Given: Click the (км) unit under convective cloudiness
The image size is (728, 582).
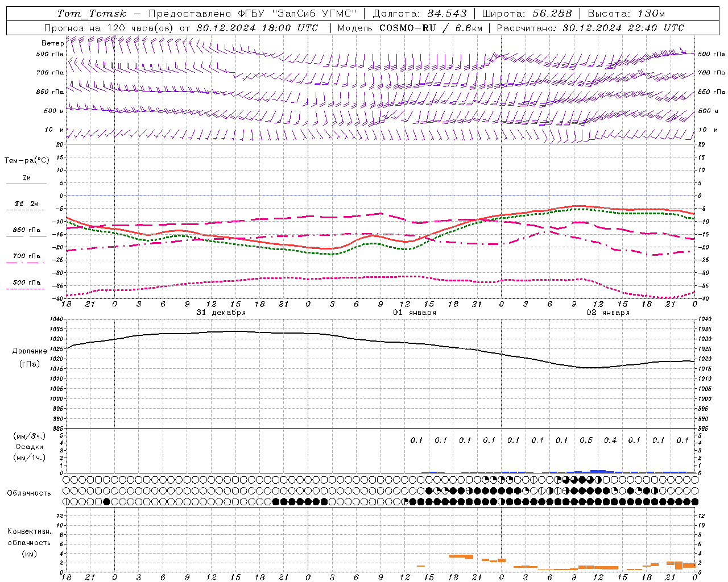Looking at the screenshot, I should click(x=30, y=554).
